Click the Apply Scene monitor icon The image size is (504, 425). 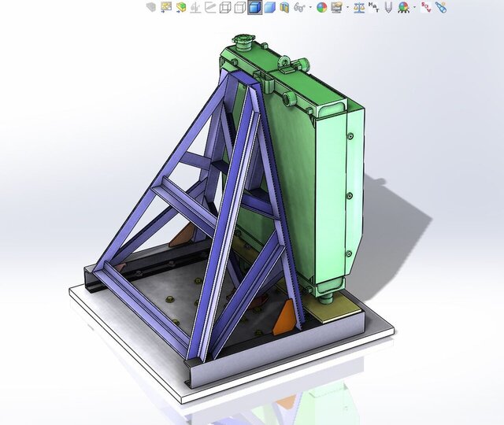pos(336,7)
